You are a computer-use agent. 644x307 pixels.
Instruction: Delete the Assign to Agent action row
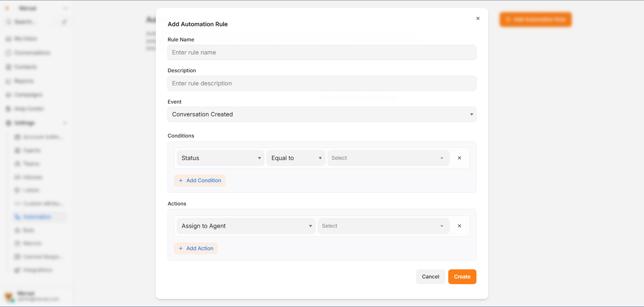tap(459, 226)
